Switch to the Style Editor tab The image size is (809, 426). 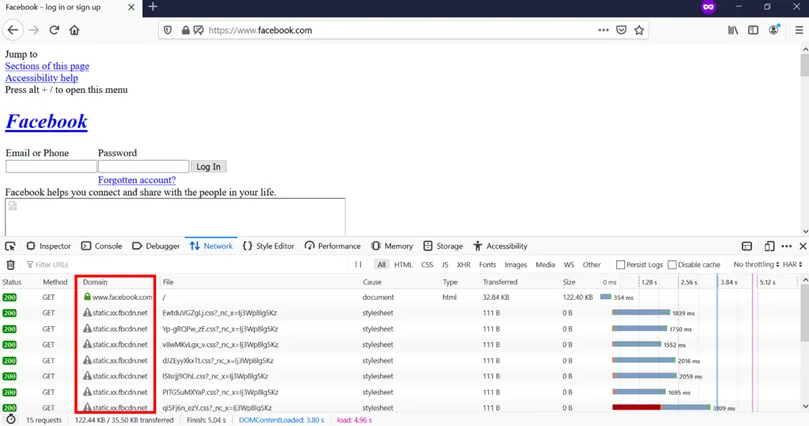(x=268, y=246)
